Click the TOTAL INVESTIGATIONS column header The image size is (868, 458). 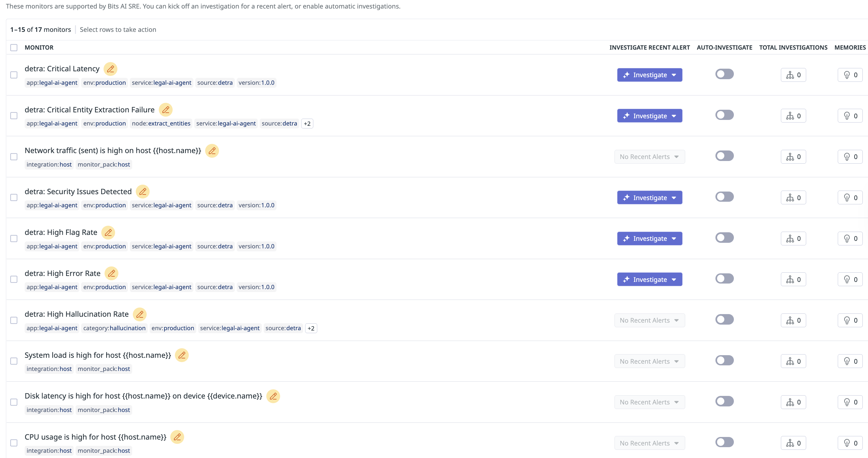(x=793, y=48)
